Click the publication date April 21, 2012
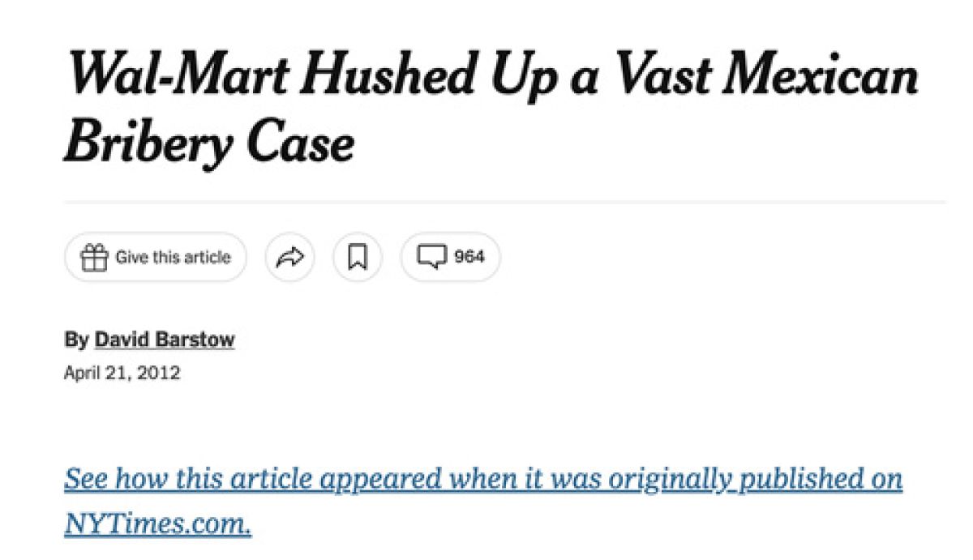The image size is (973, 560). coord(122,374)
